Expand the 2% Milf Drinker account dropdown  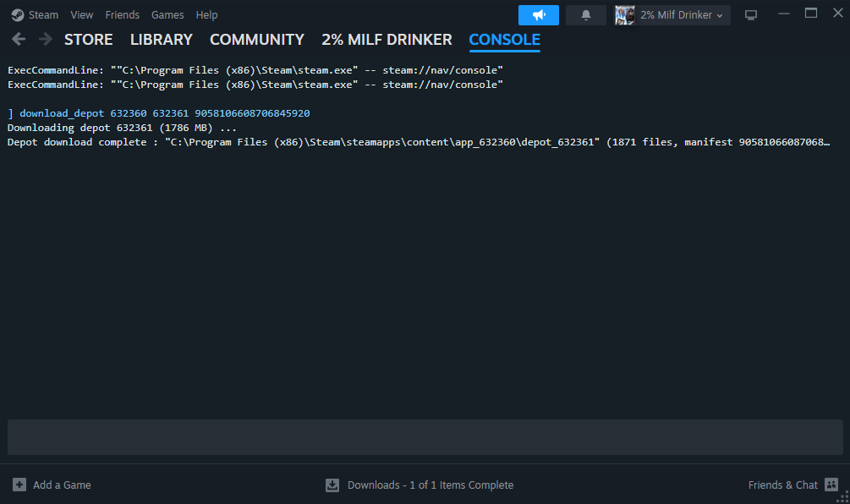coord(682,15)
